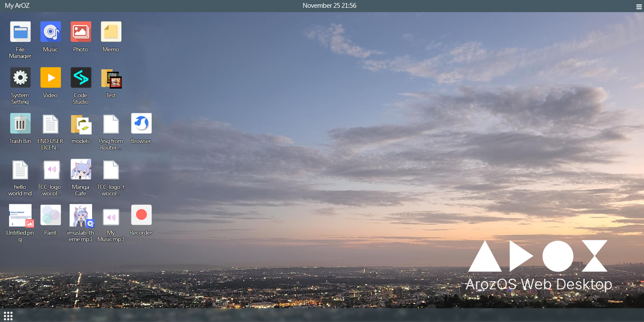Open System Setting gear icon
The image size is (644, 322).
tap(20, 77)
